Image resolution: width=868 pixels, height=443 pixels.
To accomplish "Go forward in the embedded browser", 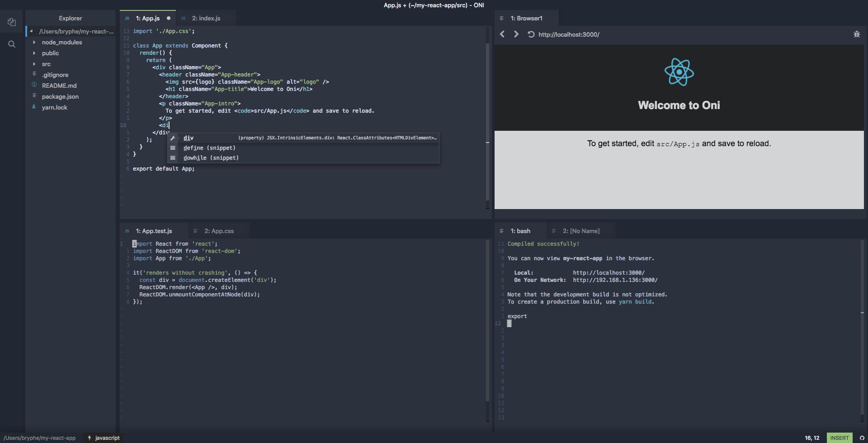I will 516,34.
